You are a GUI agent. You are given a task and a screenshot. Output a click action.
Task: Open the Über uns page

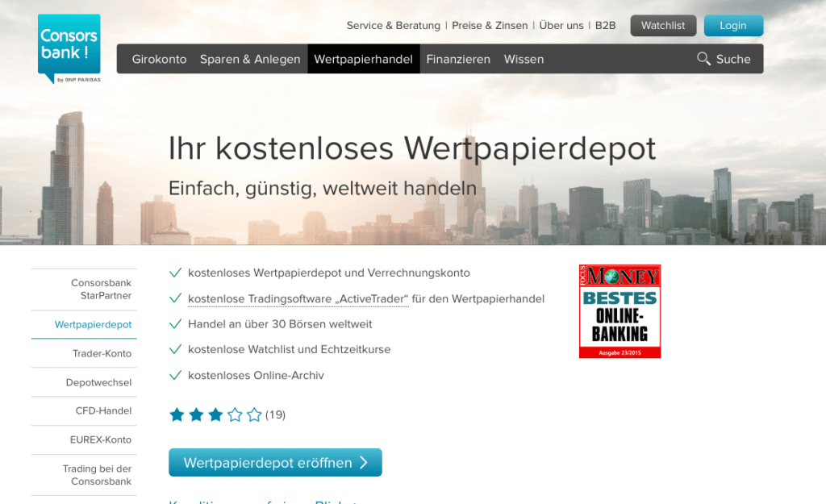tap(561, 25)
